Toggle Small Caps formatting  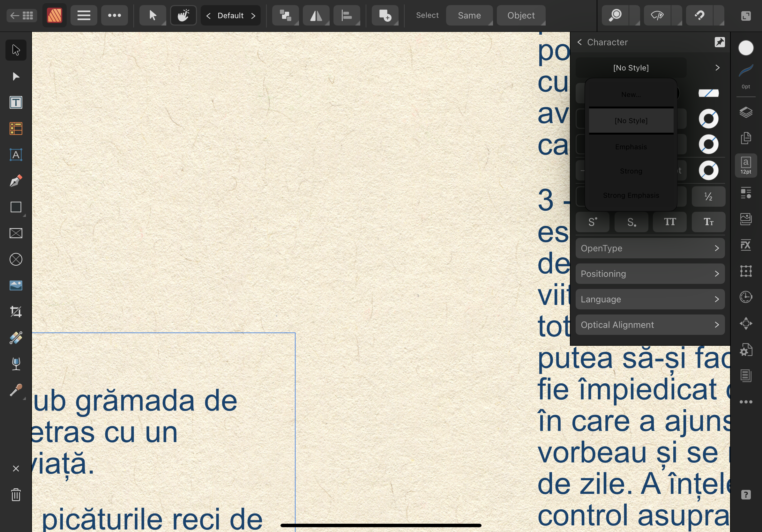tap(708, 222)
